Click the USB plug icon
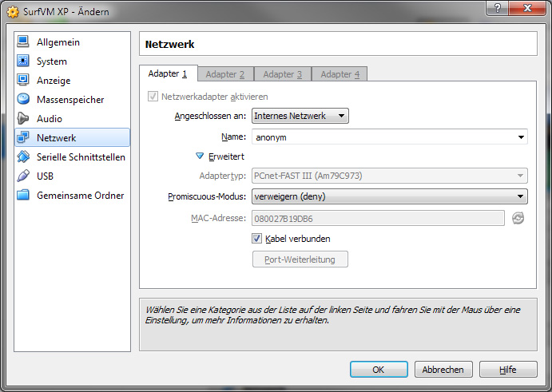 pyautogui.click(x=23, y=176)
